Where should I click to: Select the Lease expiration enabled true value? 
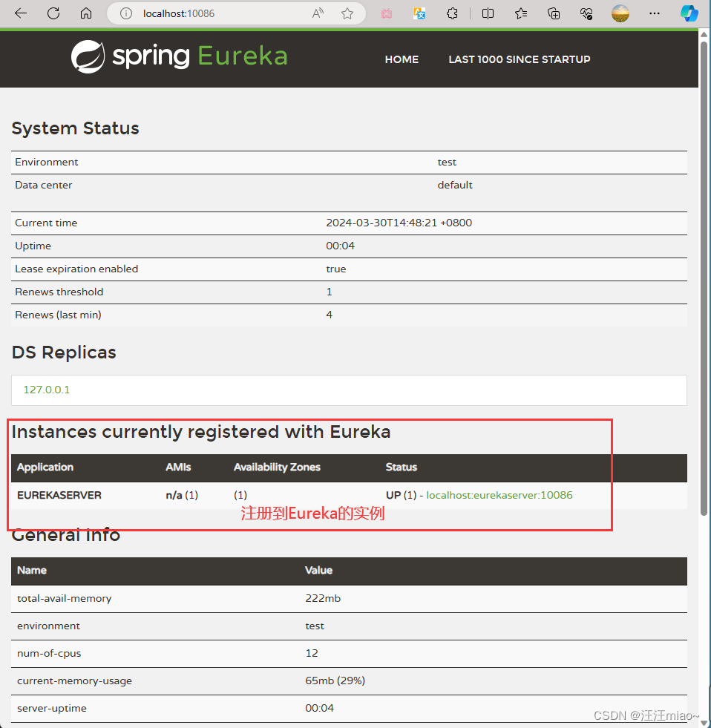click(335, 269)
